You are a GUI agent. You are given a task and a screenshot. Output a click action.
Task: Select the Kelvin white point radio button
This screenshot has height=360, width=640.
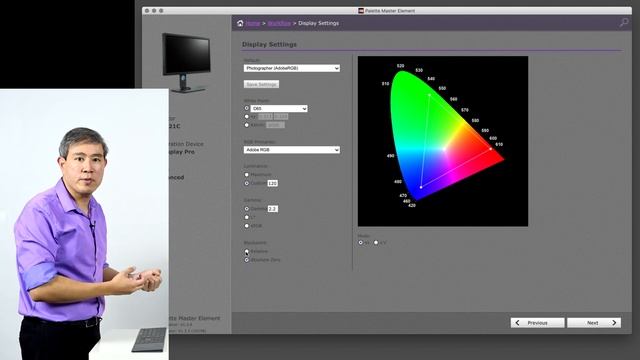click(247, 125)
